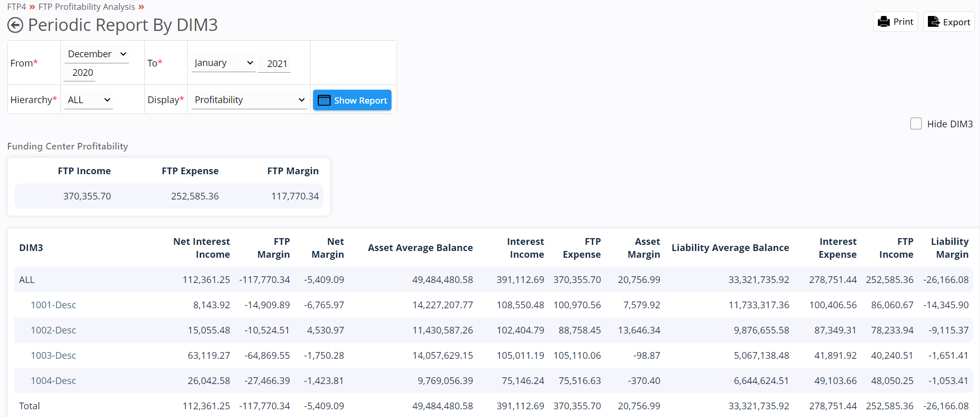The width and height of the screenshot is (980, 417).
Task: Click FTP Margin value 117,770.34 in summary card
Action: pyautogui.click(x=295, y=196)
